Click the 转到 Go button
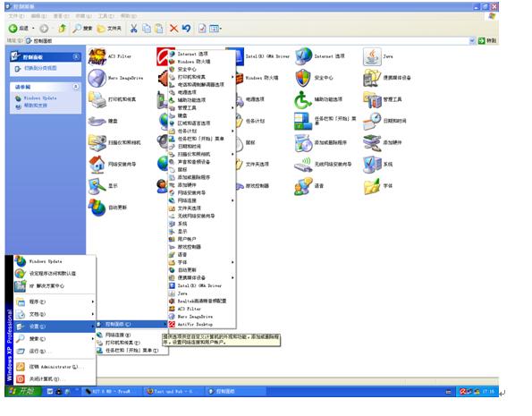532x416 pixels. coord(487,41)
